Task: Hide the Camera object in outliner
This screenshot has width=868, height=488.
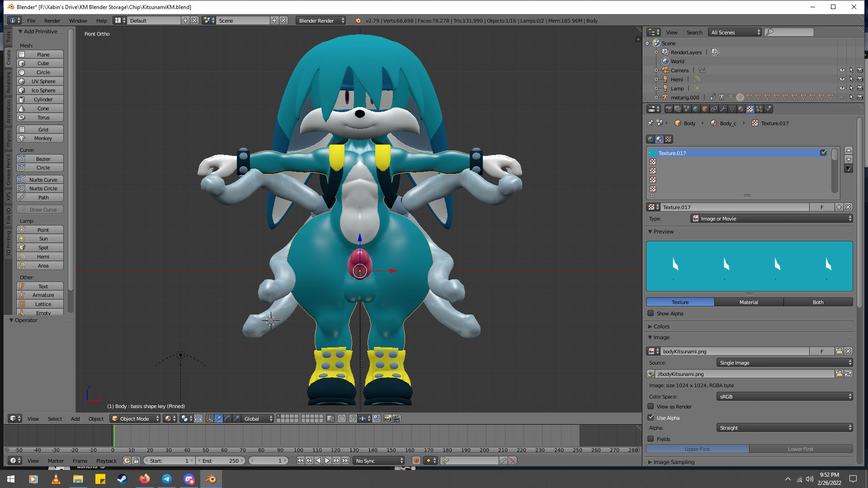Action: click(842, 70)
